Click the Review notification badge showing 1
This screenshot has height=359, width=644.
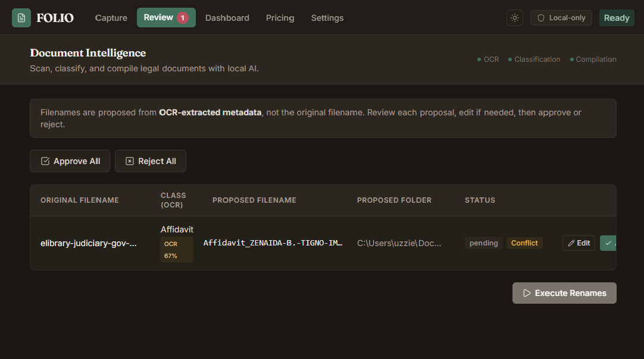(x=183, y=18)
